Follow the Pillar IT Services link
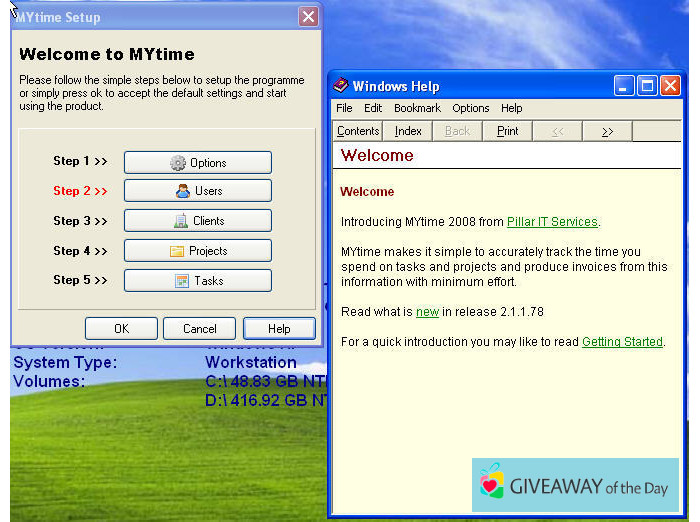The width and height of the screenshot is (700, 522). [x=552, y=222]
